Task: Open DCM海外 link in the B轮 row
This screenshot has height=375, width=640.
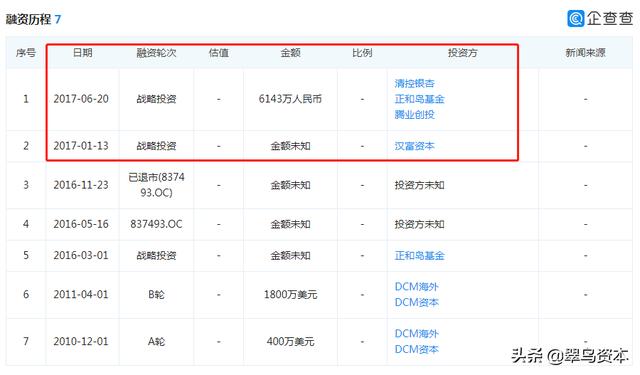Action: [416, 287]
